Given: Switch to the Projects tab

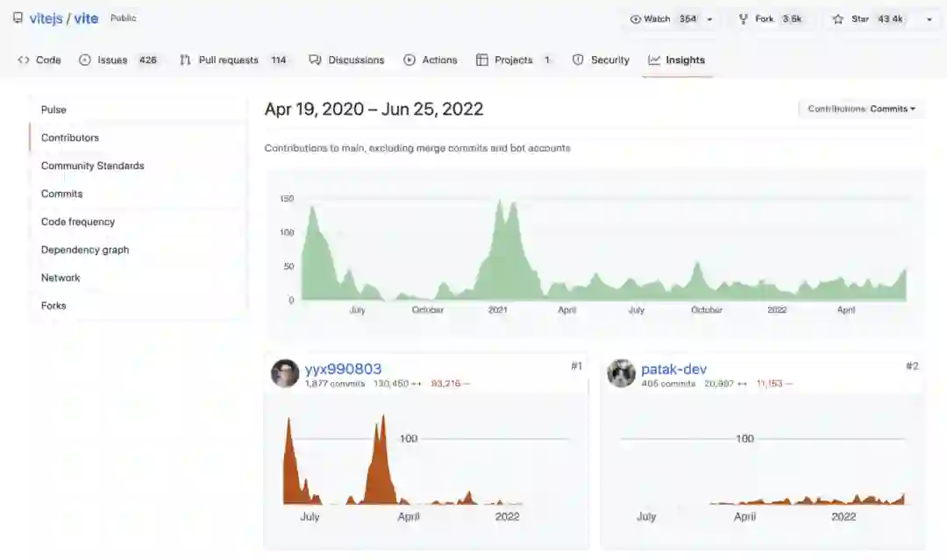Looking at the screenshot, I should pyautogui.click(x=514, y=60).
